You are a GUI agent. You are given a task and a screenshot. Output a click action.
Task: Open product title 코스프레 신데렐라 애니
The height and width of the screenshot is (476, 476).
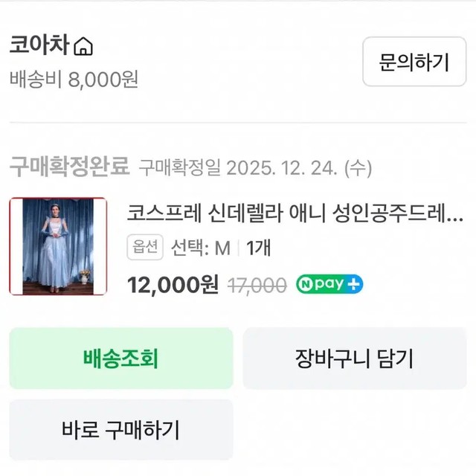pyautogui.click(x=295, y=215)
